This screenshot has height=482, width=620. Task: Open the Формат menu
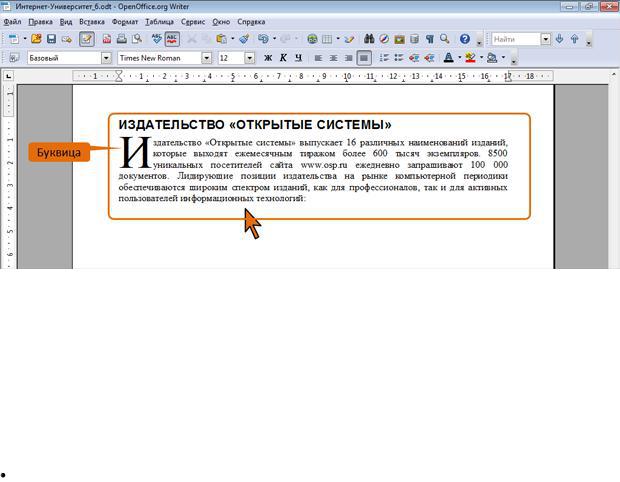125,22
